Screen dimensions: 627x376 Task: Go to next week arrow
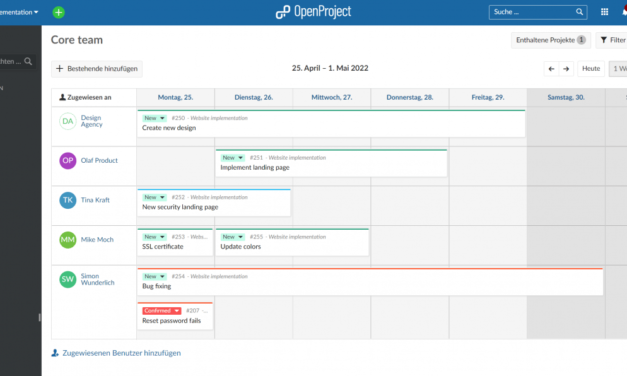(x=566, y=69)
